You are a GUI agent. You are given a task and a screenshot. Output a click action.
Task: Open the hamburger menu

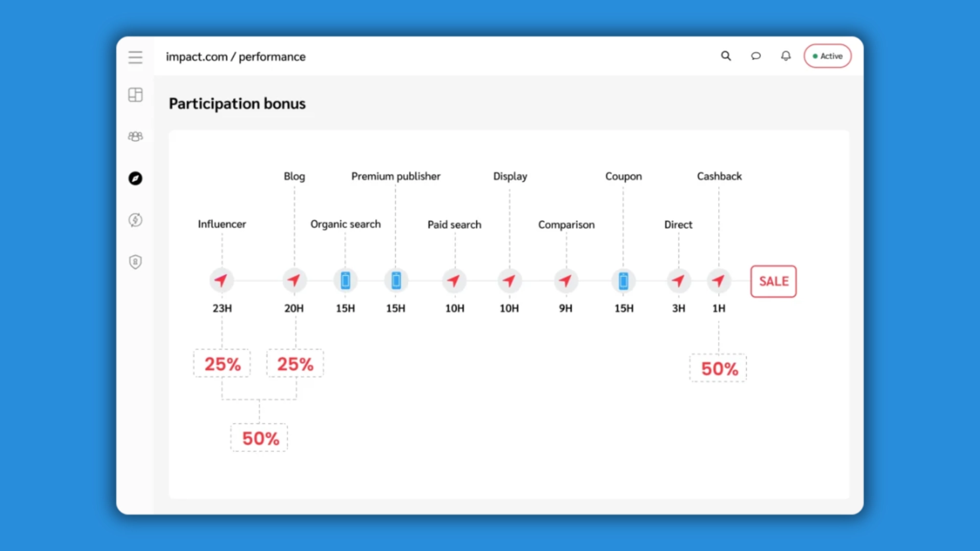[x=135, y=57]
